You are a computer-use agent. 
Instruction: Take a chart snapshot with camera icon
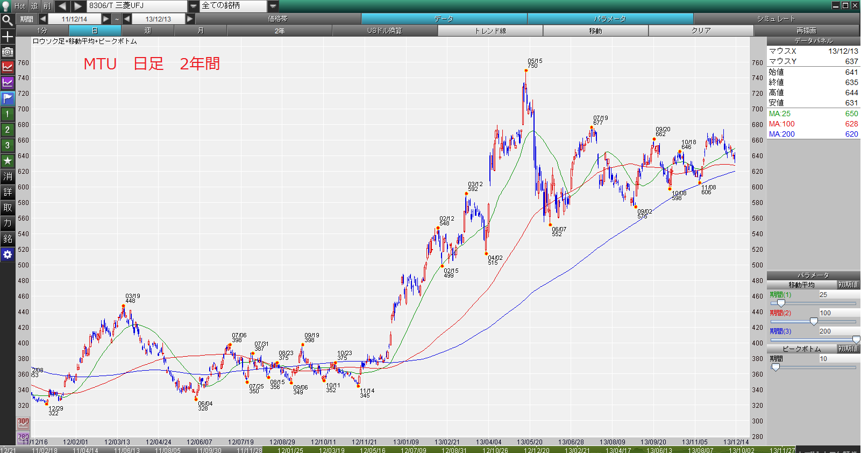coord(8,52)
